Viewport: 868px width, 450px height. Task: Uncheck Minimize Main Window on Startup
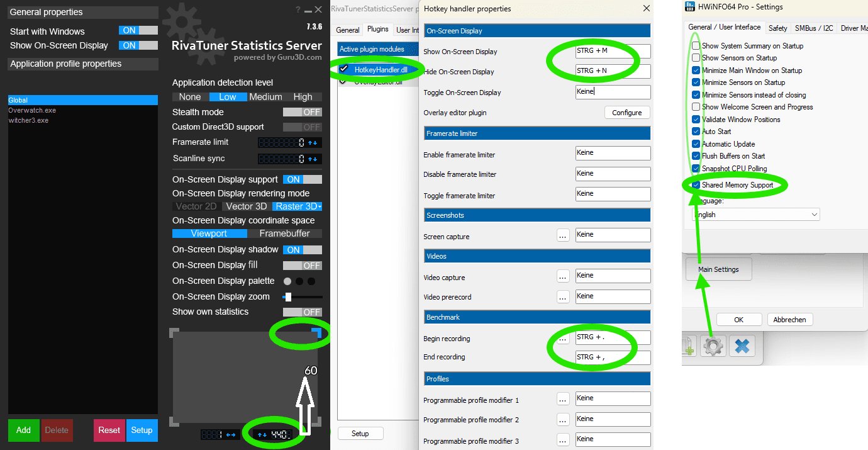(x=696, y=70)
